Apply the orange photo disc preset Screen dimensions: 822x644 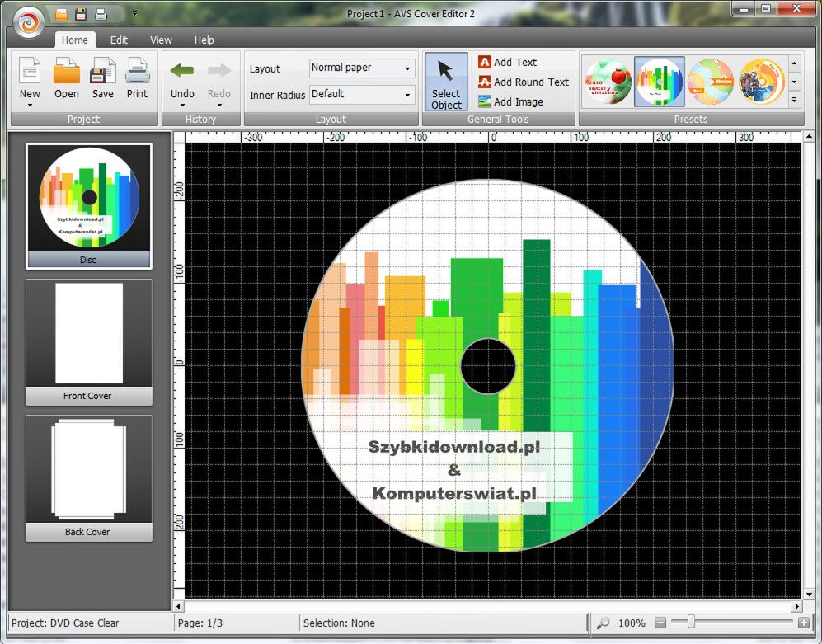tap(762, 82)
